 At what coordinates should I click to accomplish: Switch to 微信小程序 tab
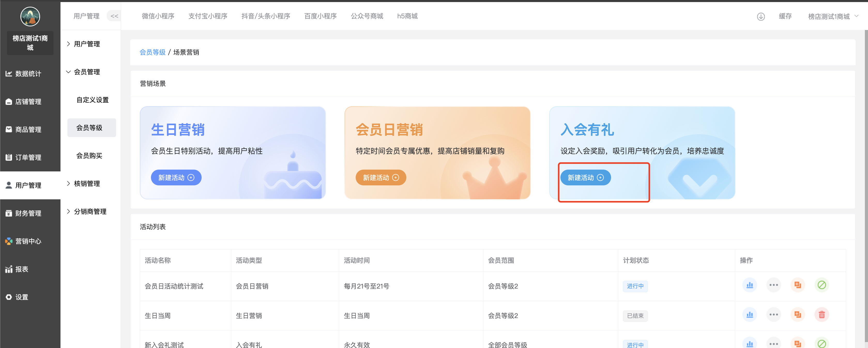tap(158, 16)
